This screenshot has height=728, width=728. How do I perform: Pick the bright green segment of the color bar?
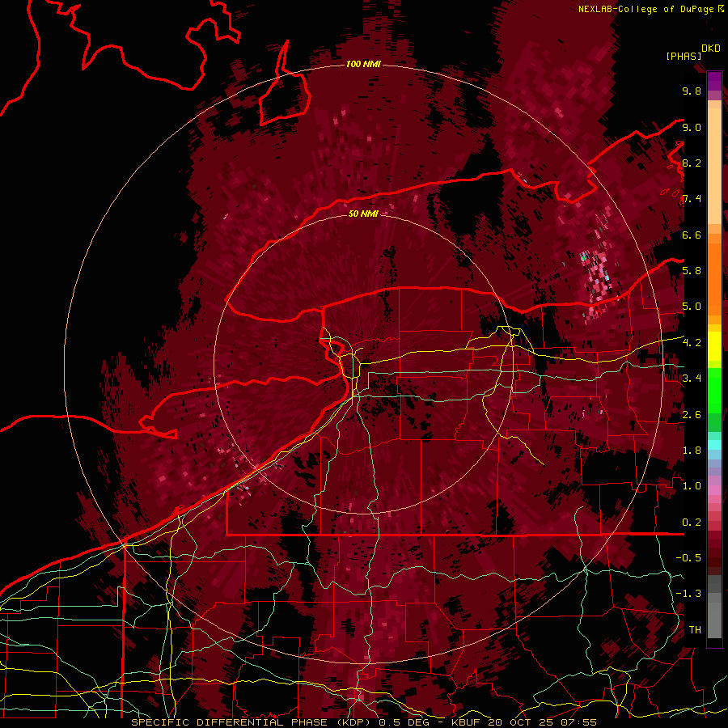point(714,389)
